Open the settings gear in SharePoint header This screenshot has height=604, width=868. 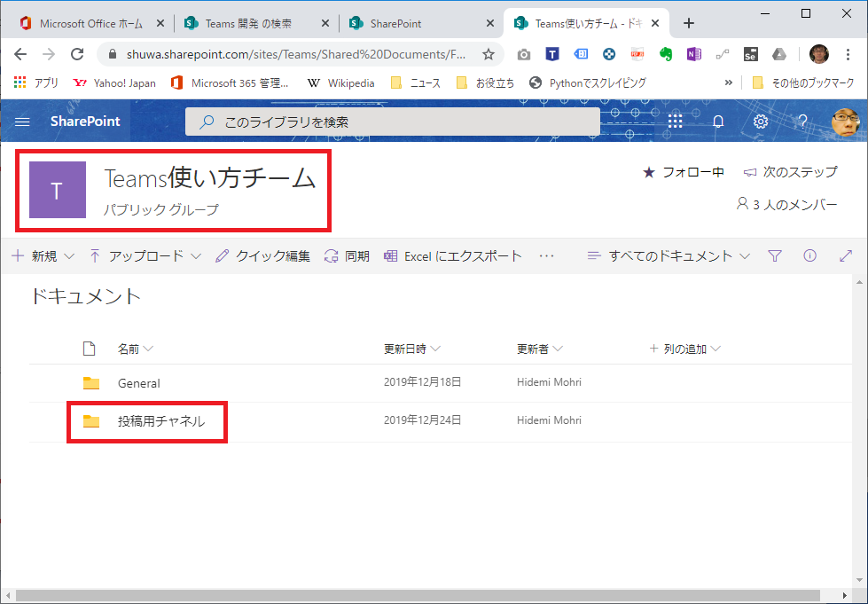click(x=760, y=122)
